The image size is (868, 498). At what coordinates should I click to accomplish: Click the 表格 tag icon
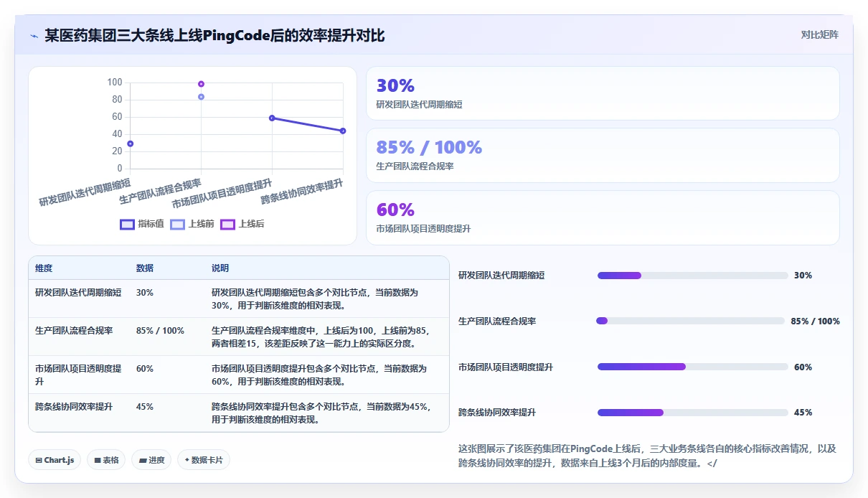pos(97,461)
